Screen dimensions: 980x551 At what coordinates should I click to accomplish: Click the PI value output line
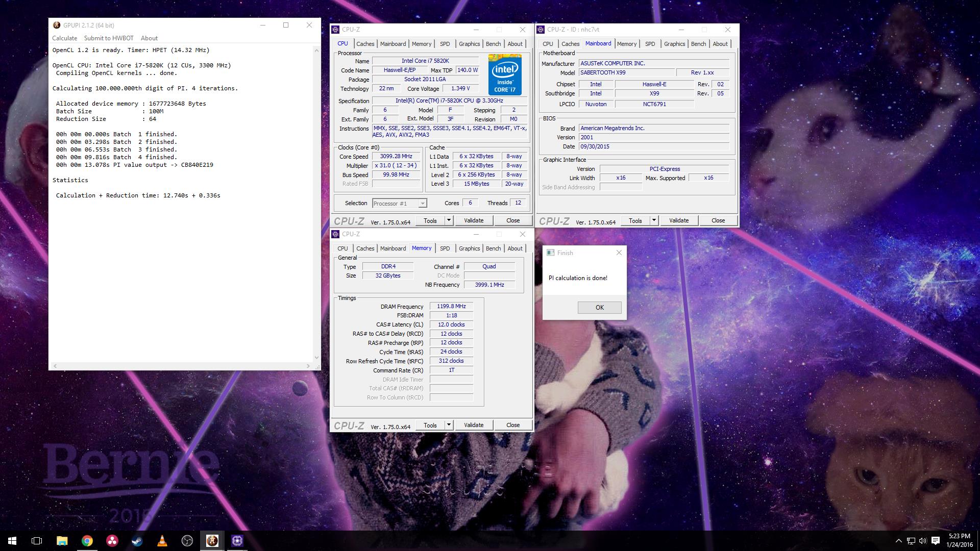[135, 165]
